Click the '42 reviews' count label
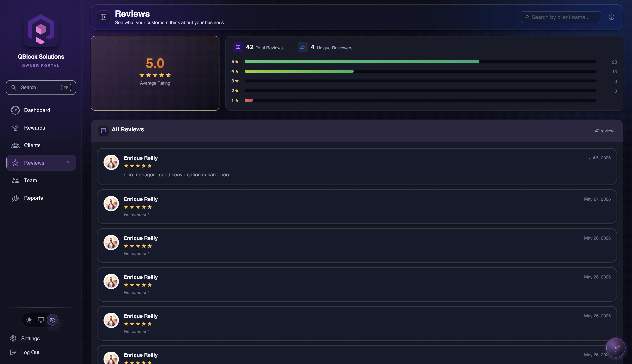The width and height of the screenshot is (632, 364). coord(605,131)
